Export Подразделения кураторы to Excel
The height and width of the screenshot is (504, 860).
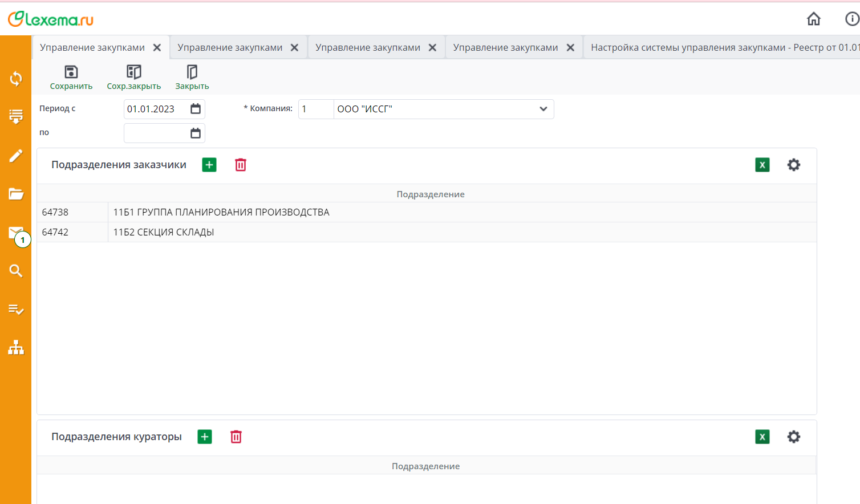[762, 437]
